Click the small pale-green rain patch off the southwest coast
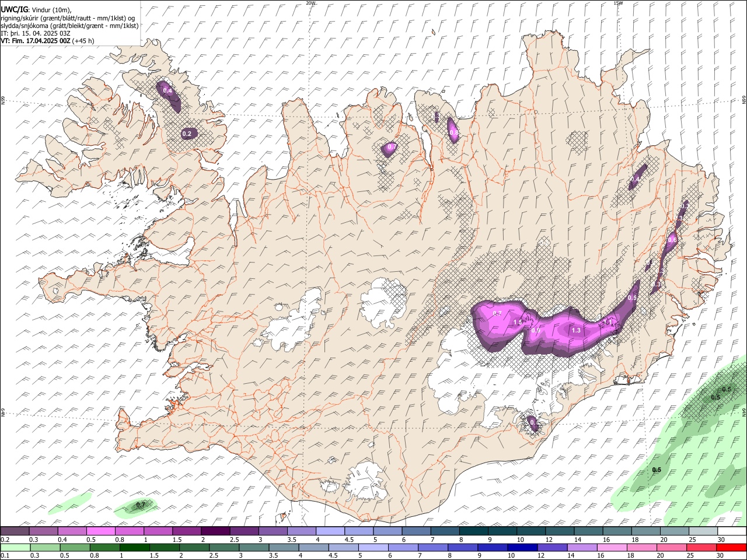Image resolution: width=747 pixels, height=560 pixels. coord(70,503)
